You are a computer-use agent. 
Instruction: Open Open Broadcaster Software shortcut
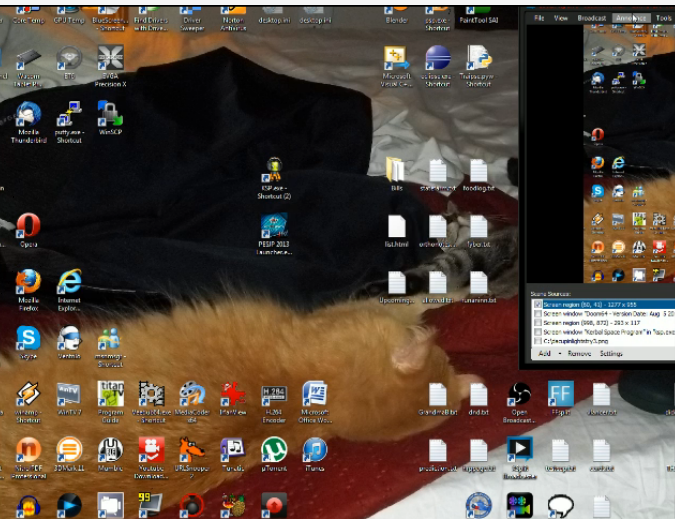[519, 402]
